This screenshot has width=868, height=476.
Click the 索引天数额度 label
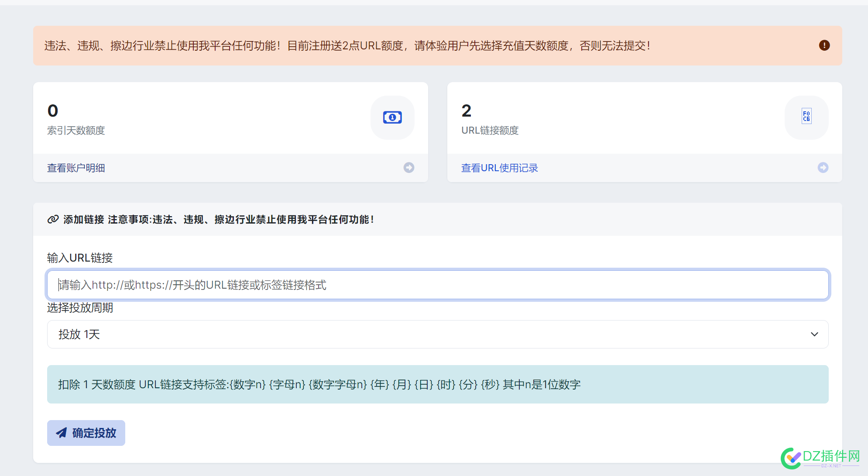click(x=76, y=131)
